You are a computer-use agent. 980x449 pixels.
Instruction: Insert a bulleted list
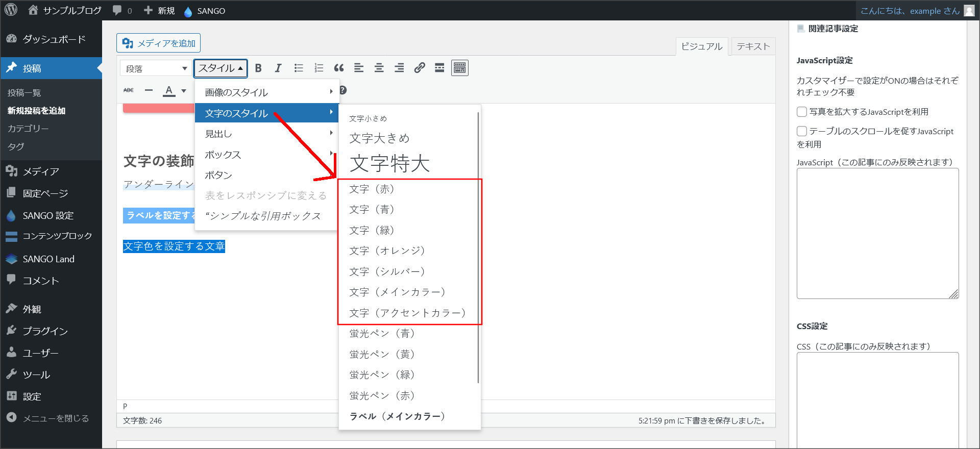tap(299, 68)
